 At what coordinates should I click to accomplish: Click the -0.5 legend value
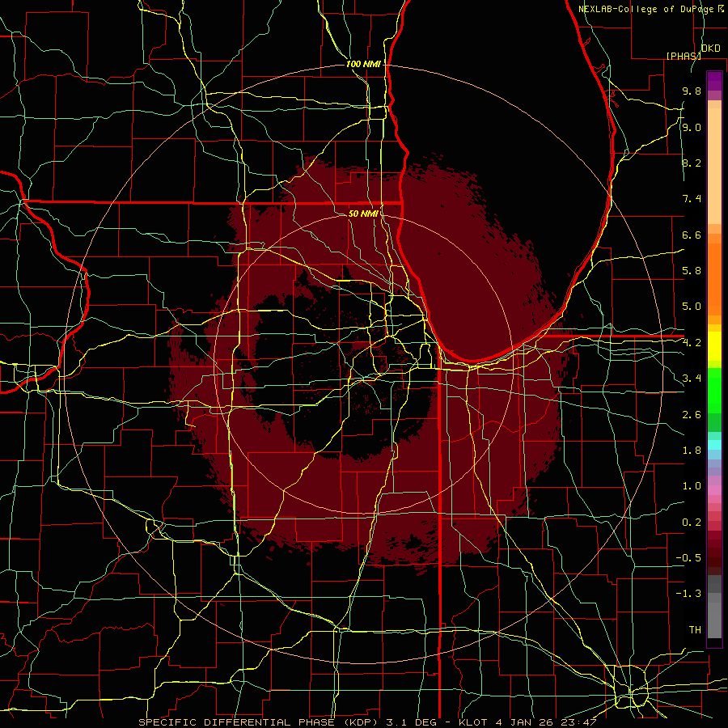[x=688, y=557]
